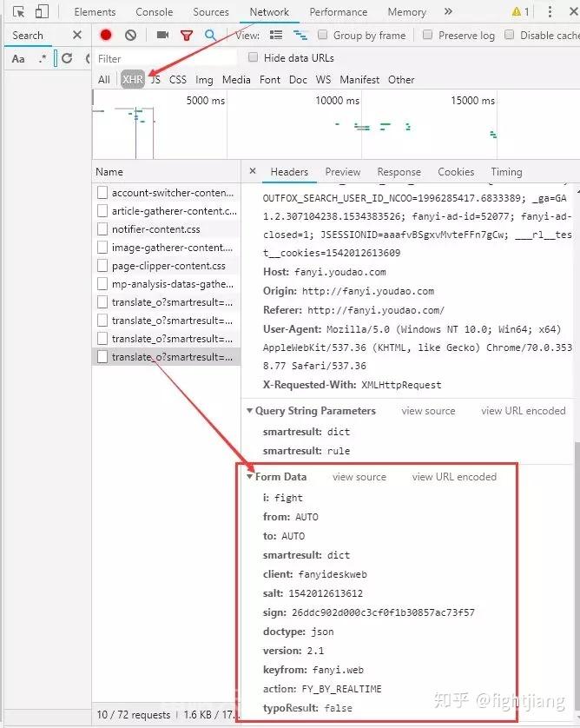Toggle match case Aa in search

pyautogui.click(x=18, y=59)
